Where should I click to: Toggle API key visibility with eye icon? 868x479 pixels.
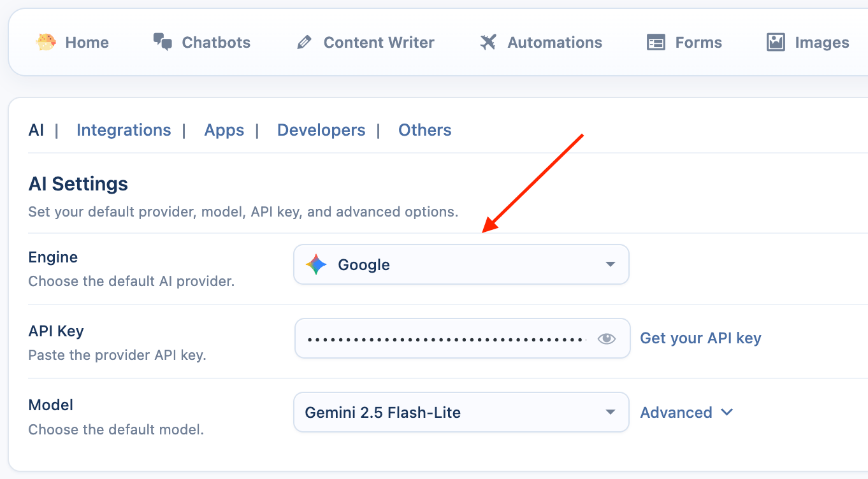[x=606, y=339]
